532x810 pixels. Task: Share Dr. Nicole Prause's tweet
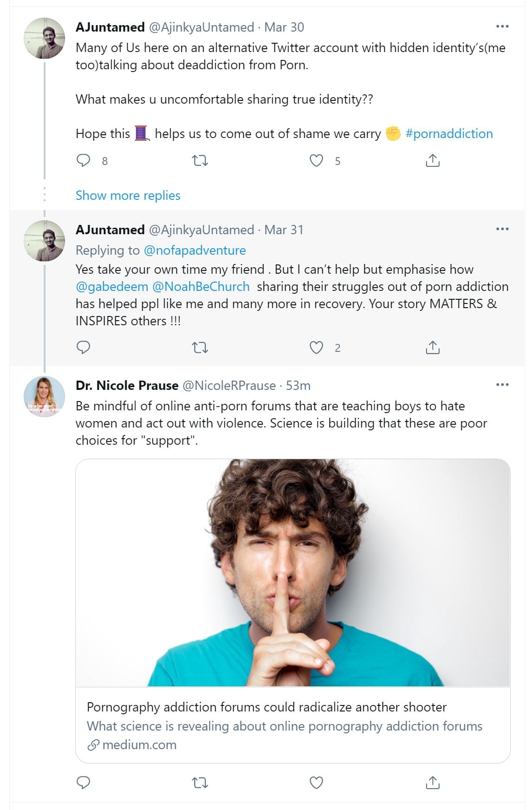point(433,783)
